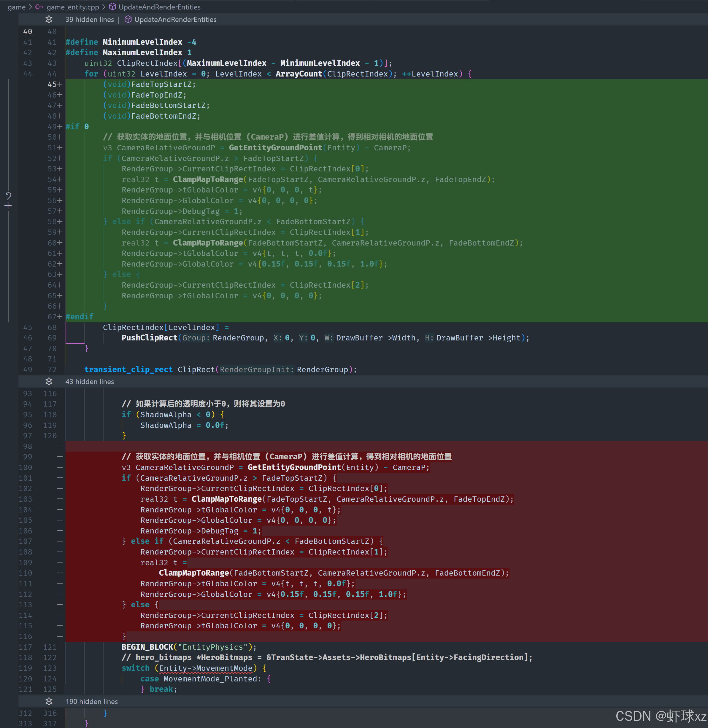Click unfold icon beside 43 hidden lines
The width and height of the screenshot is (708, 728).
click(49, 382)
